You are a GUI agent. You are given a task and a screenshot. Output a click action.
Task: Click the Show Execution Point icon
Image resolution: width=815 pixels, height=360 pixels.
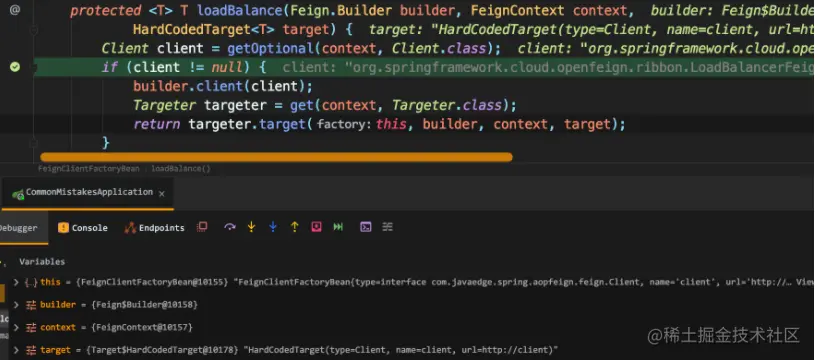[x=202, y=227]
